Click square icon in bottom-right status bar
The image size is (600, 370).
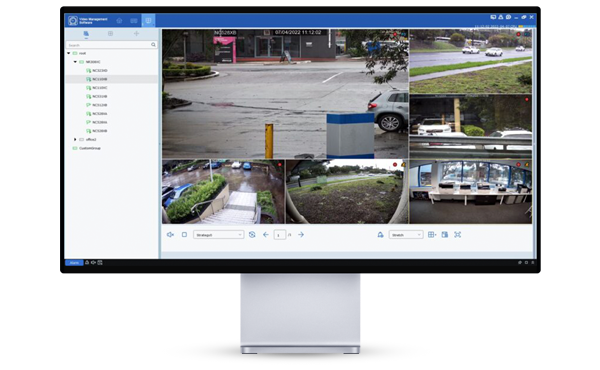click(526, 262)
